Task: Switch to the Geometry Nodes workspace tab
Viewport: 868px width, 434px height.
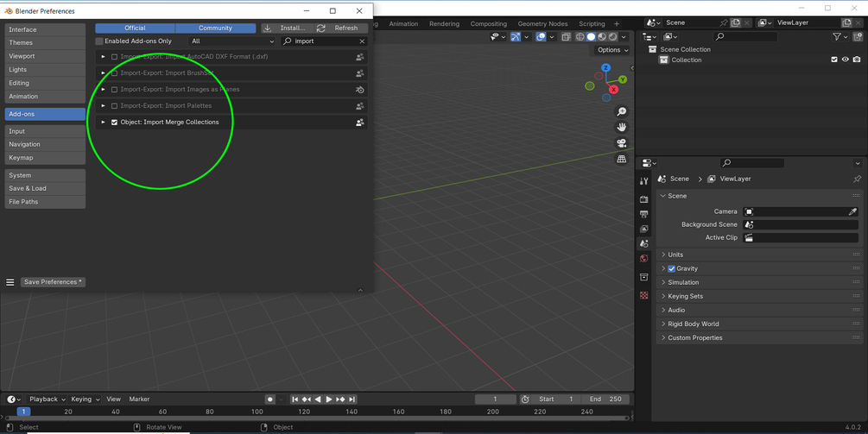Action: pos(542,24)
